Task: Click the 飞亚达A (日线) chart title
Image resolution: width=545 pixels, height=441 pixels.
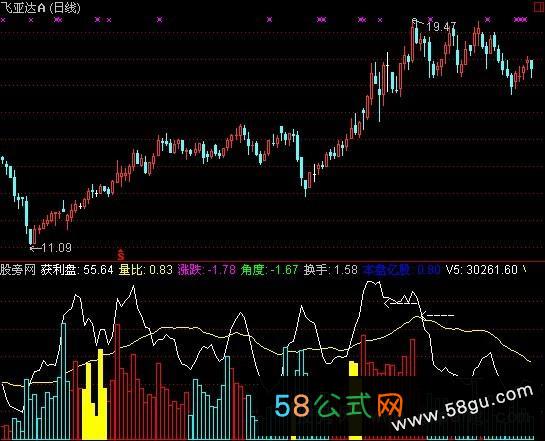Action: click(x=40, y=8)
